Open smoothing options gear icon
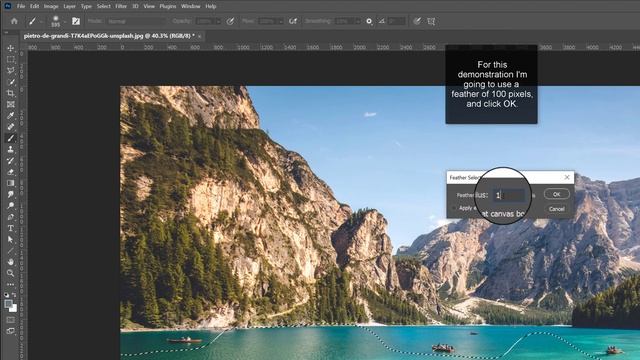This screenshot has width=640, height=360. tap(369, 21)
